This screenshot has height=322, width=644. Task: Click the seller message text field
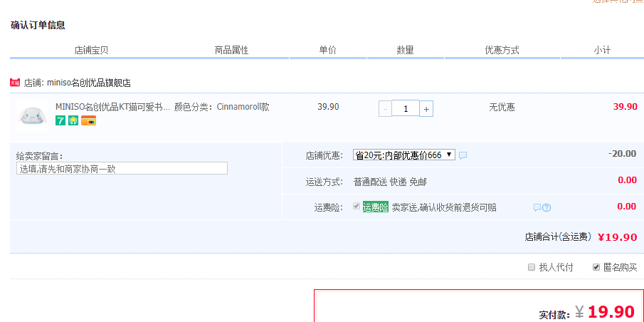122,168
